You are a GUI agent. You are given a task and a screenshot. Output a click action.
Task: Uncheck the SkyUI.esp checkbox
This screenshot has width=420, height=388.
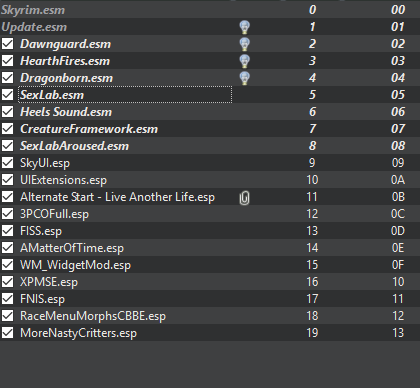tap(8, 163)
